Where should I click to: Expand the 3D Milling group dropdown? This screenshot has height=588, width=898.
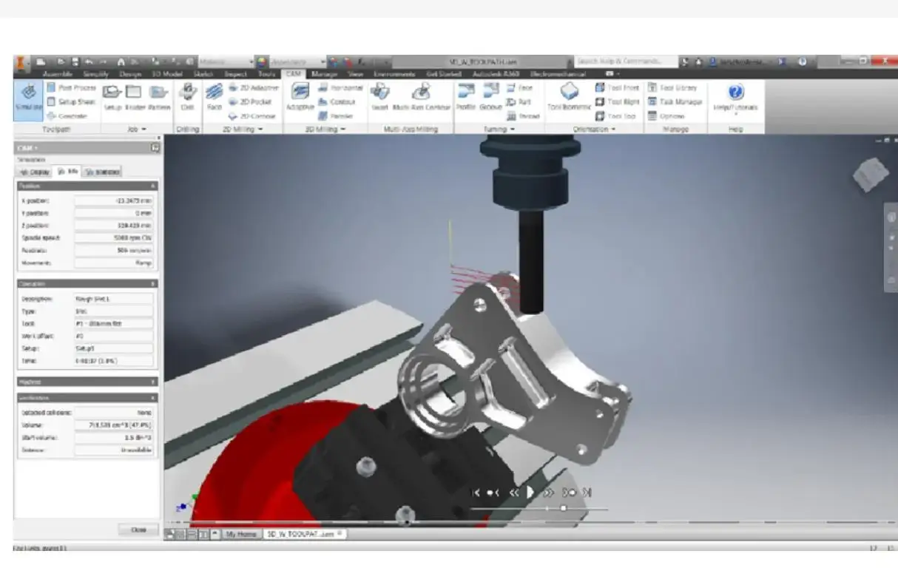[325, 129]
